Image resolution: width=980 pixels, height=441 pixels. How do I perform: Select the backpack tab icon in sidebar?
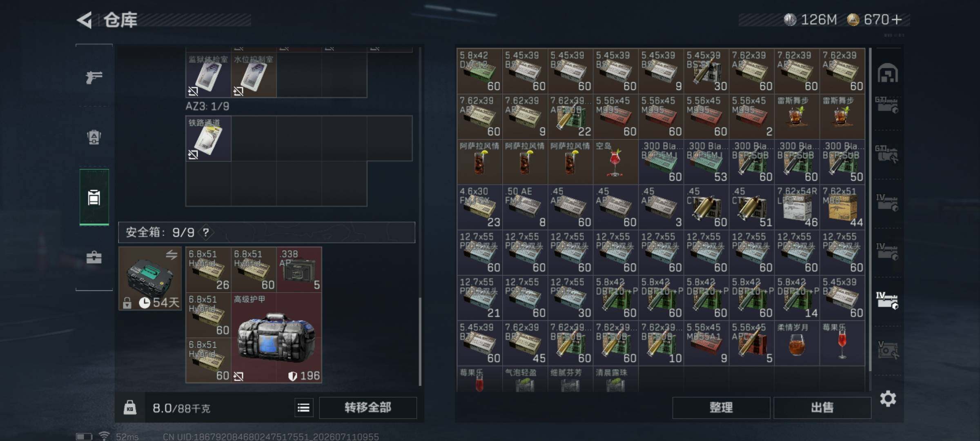[x=94, y=137]
